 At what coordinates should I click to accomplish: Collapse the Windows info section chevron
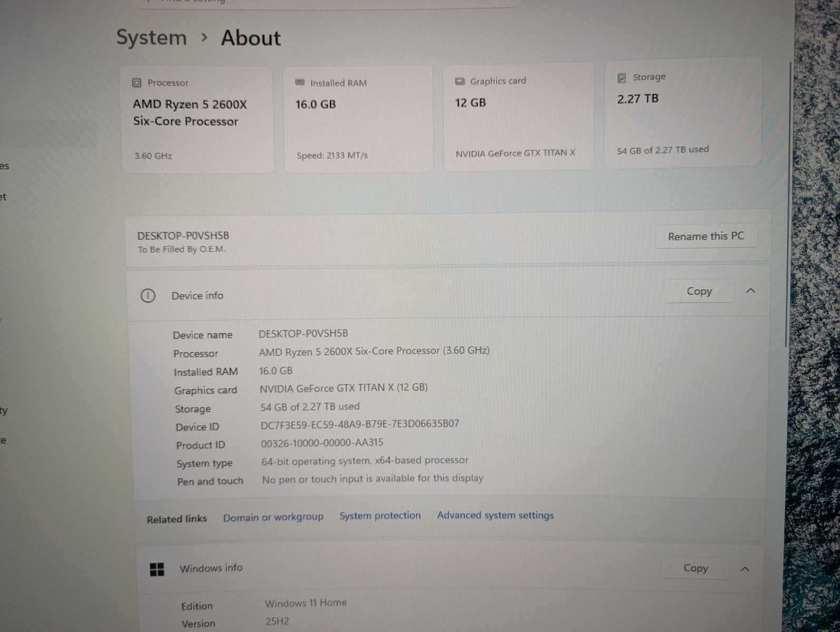pos(745,569)
